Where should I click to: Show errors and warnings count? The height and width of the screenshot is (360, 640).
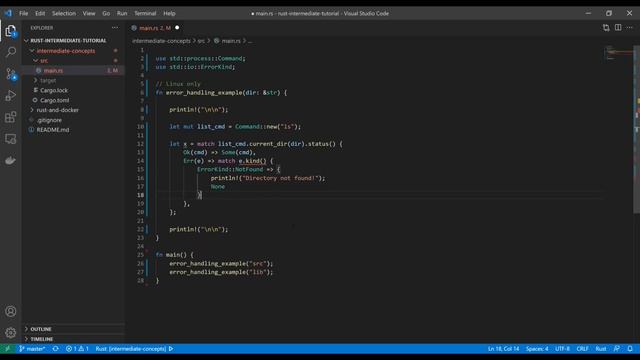[77, 349]
